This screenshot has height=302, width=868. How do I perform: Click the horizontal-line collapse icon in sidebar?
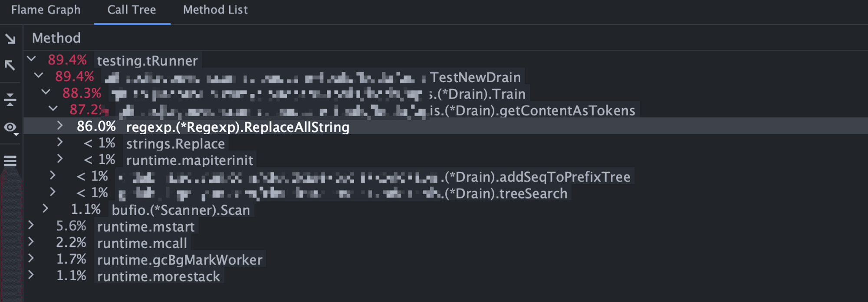click(x=10, y=100)
